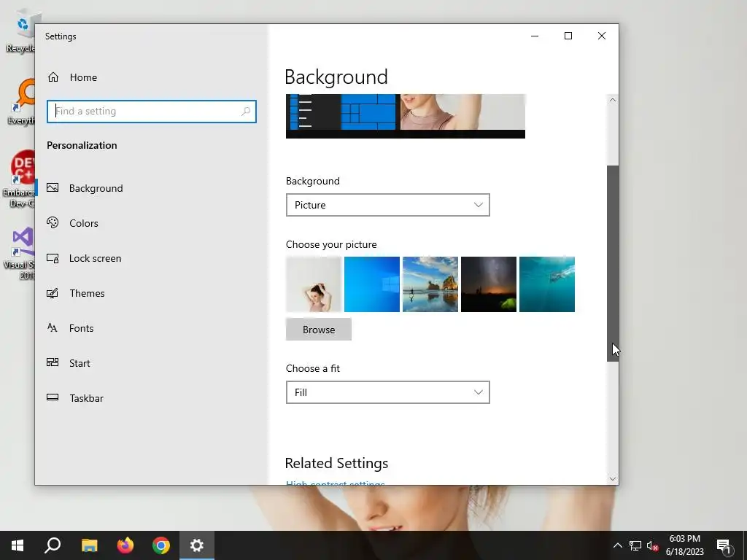Screen dimensions: 747x560
Task: Open the Windows Start button on taskbar
Action: point(18,545)
